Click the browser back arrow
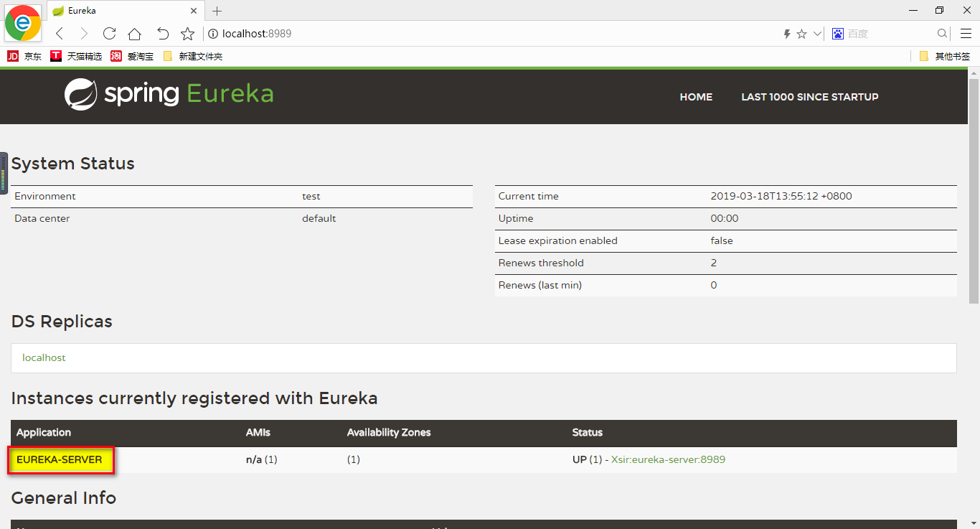The width and height of the screenshot is (980, 529). coord(60,34)
